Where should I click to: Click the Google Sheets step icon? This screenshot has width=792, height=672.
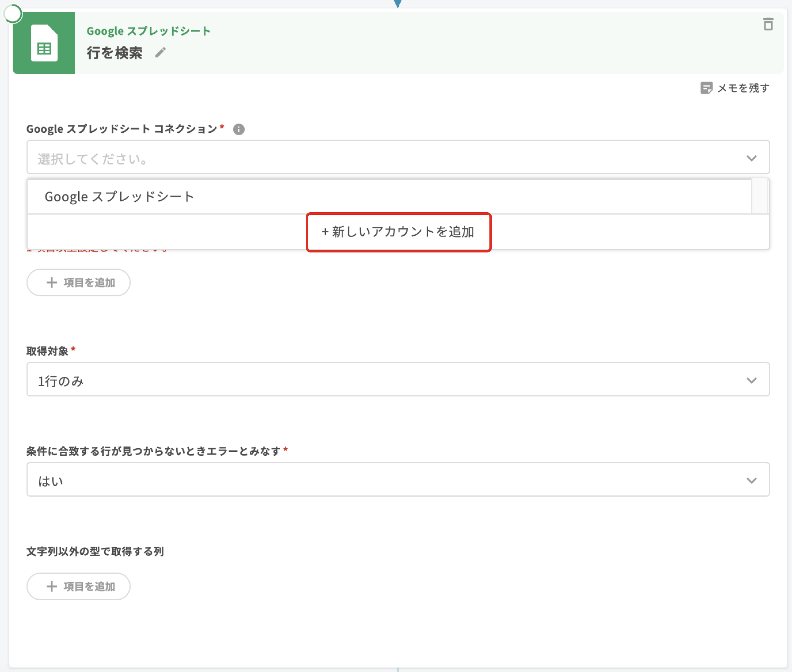[x=44, y=43]
